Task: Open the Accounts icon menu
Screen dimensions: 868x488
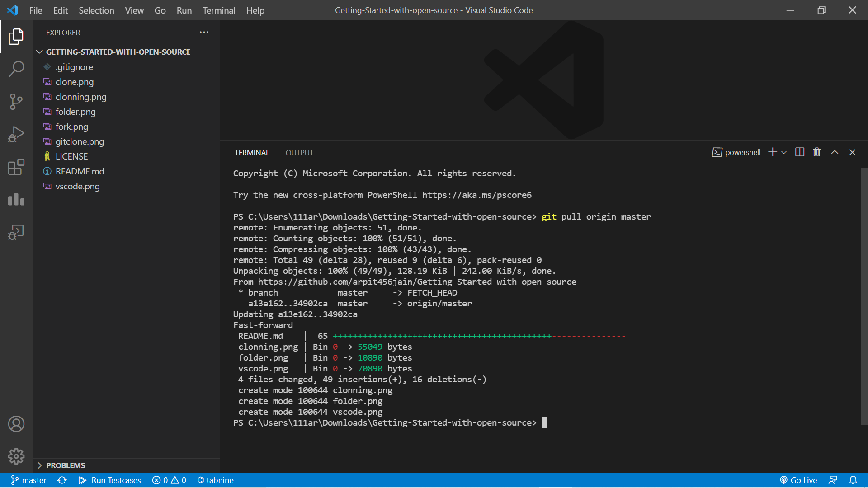Action: click(16, 424)
